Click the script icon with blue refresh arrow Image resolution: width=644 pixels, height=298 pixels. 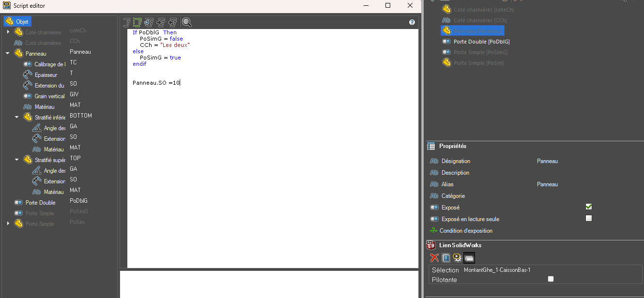click(149, 22)
